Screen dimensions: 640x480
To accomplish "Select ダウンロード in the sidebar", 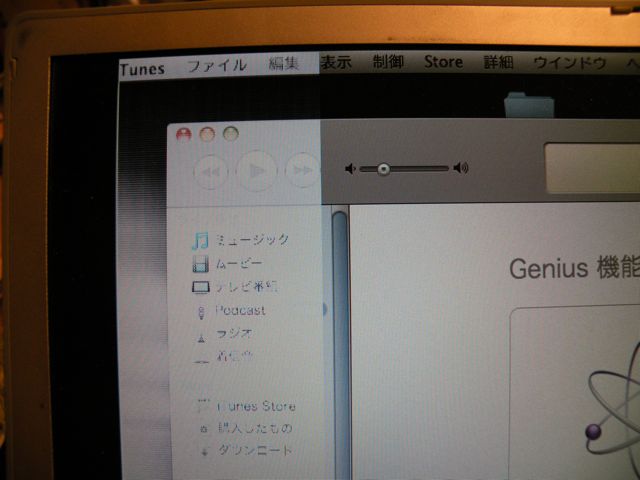I will pyautogui.click(x=255, y=451).
